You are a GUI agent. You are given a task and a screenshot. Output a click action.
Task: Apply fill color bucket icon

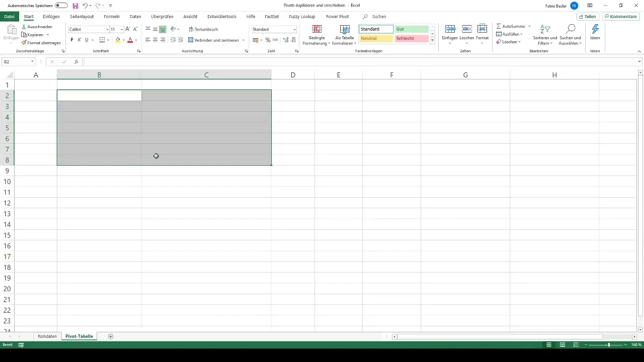pyautogui.click(x=118, y=40)
